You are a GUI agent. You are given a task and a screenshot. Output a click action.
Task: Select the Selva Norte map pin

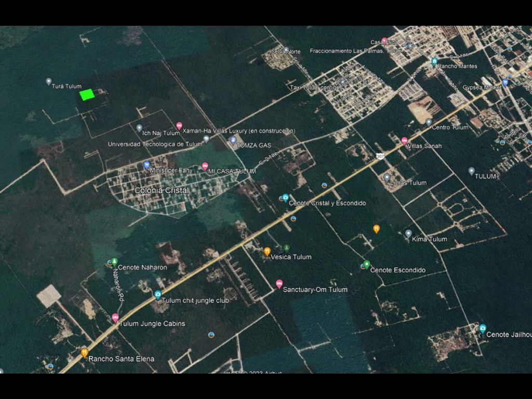coord(286,50)
